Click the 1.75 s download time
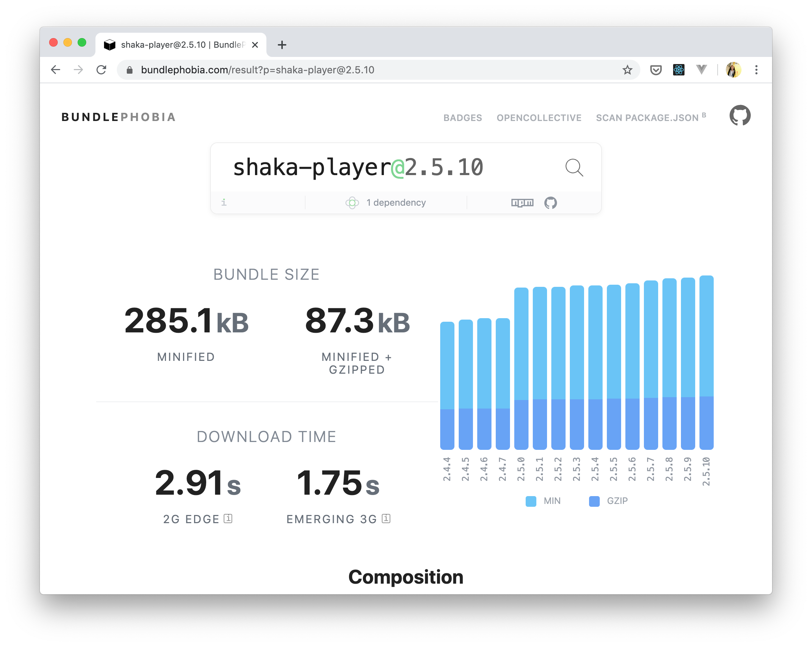The height and width of the screenshot is (647, 812). tap(338, 483)
